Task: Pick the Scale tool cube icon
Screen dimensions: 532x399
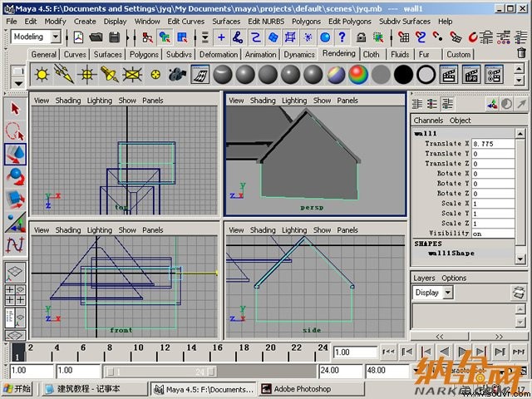Action: 15,199
